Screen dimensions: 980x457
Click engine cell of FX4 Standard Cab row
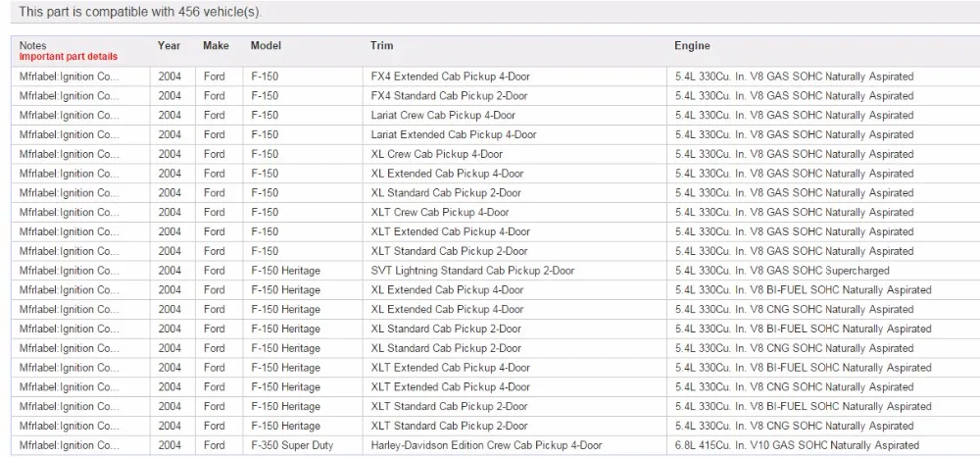tap(795, 96)
